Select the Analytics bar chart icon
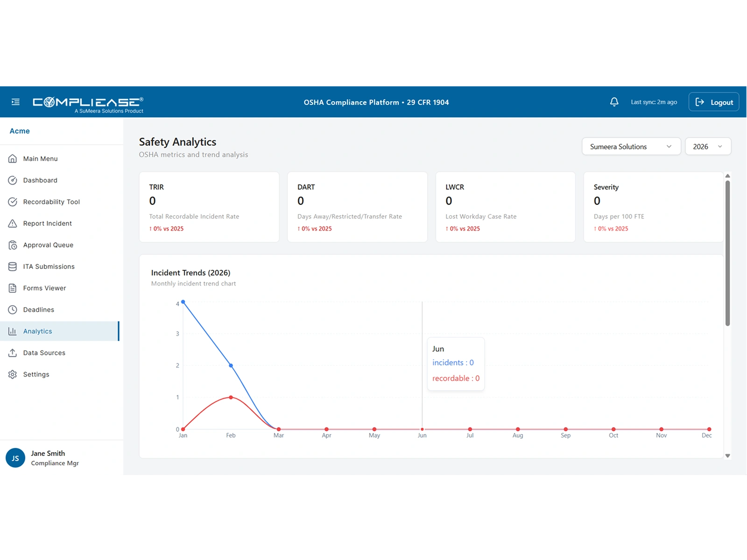 pos(13,331)
